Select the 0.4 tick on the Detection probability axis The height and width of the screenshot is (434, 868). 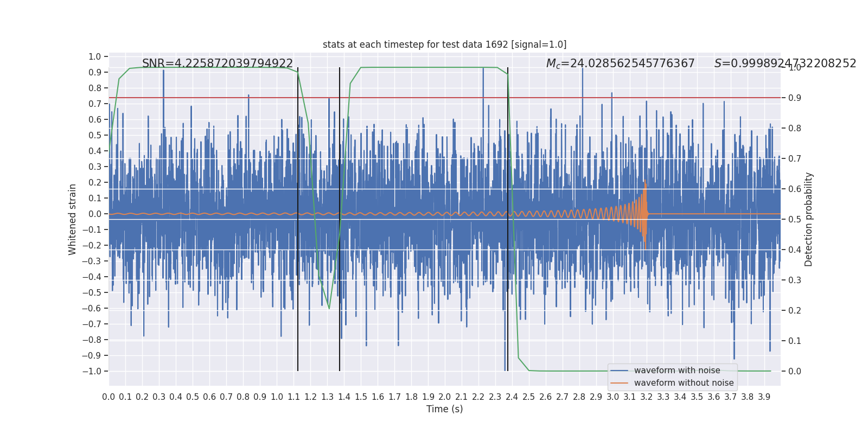(x=794, y=250)
